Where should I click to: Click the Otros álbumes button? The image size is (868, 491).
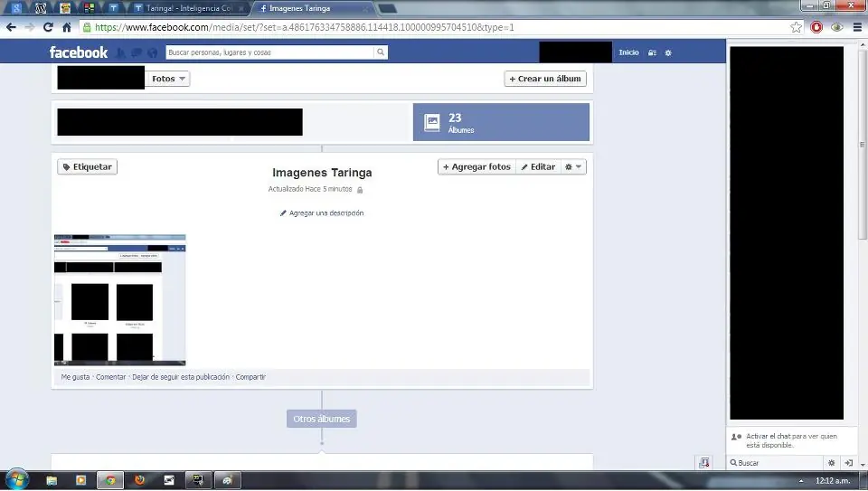point(322,419)
